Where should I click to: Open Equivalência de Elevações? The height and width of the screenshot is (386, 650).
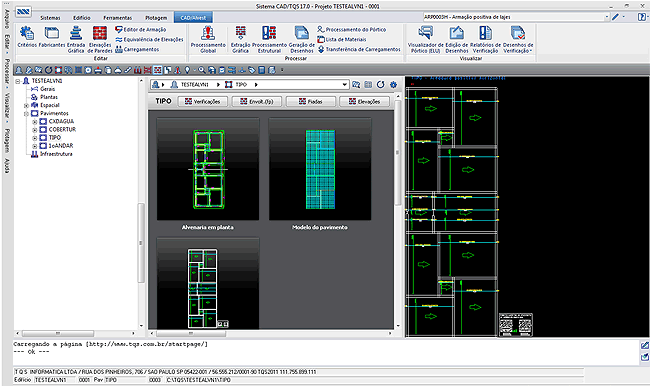149,39
